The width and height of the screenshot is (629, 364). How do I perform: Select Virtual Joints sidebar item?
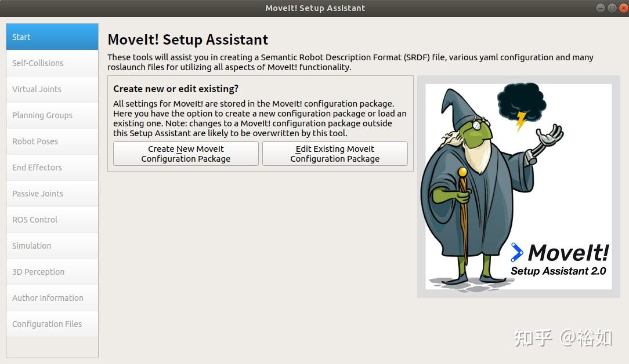click(52, 89)
